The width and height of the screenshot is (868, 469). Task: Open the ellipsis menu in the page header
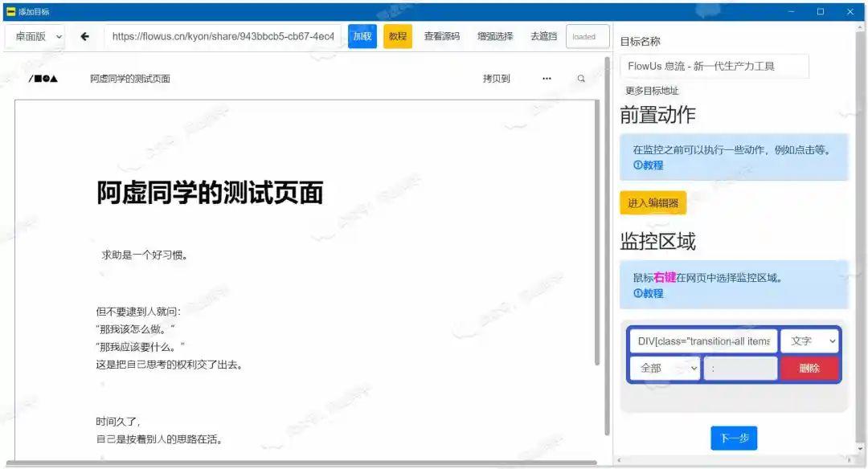tap(547, 78)
